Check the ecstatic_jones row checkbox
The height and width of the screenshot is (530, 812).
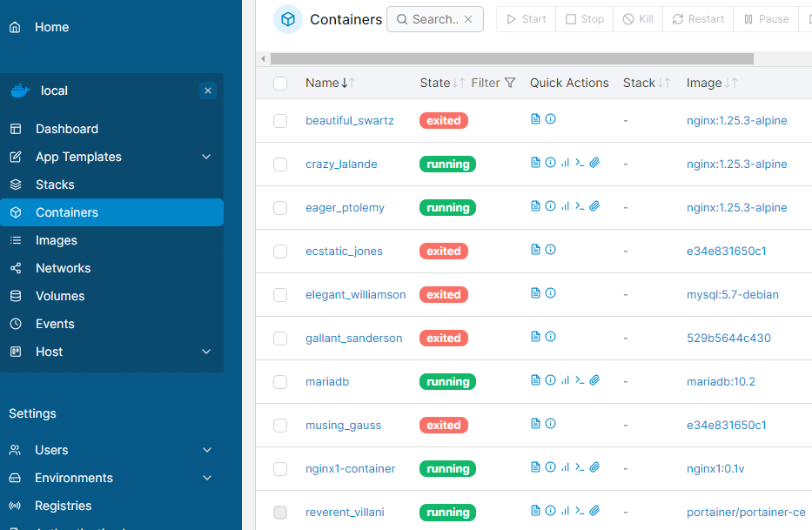point(280,252)
